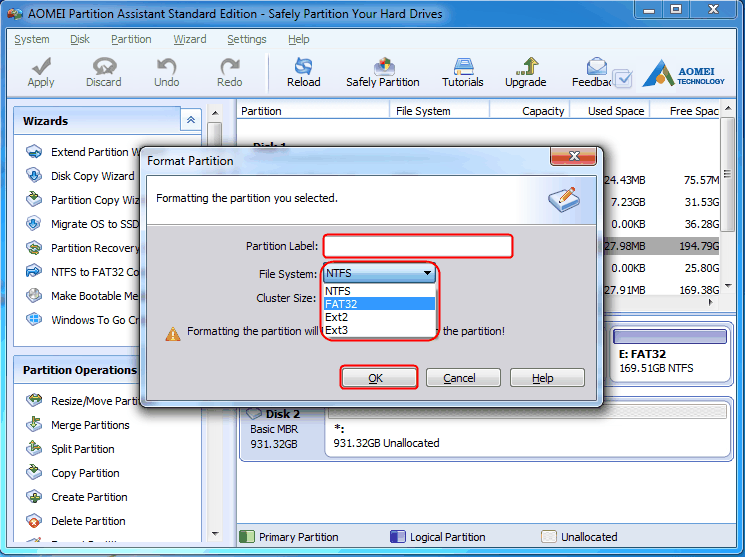Click Cancel in Format Partition dialog
745x557 pixels.
(x=463, y=378)
